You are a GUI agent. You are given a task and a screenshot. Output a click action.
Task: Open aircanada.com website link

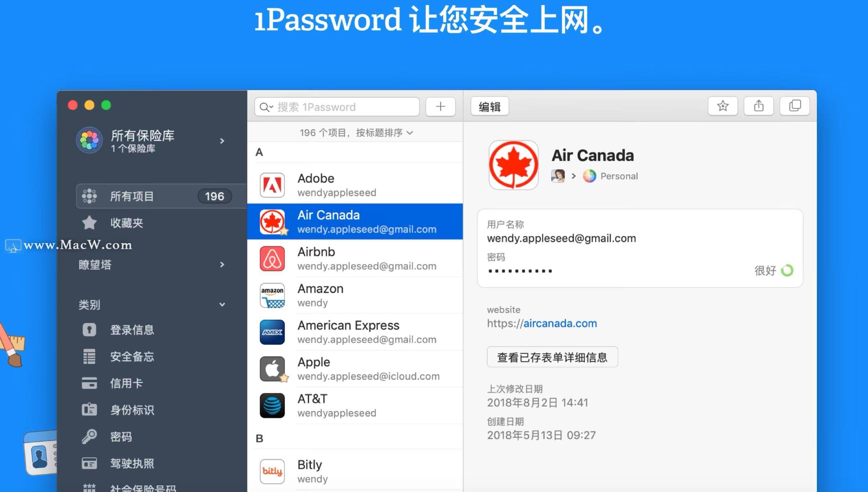coord(559,323)
